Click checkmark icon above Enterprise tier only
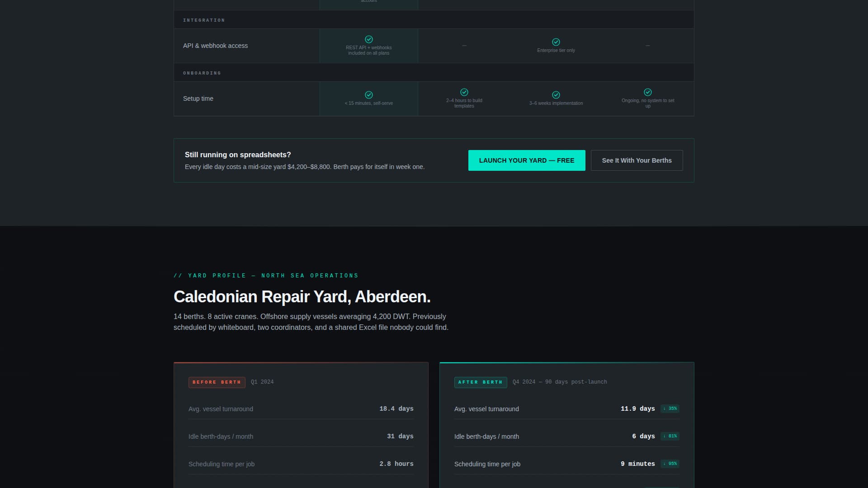868x488 pixels. pos(556,42)
